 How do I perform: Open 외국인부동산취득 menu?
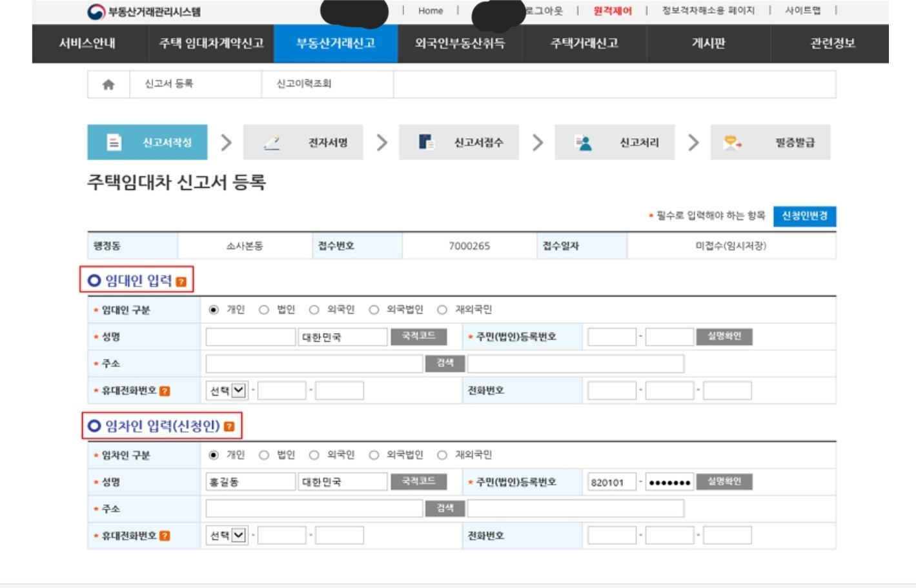pyautogui.click(x=460, y=43)
